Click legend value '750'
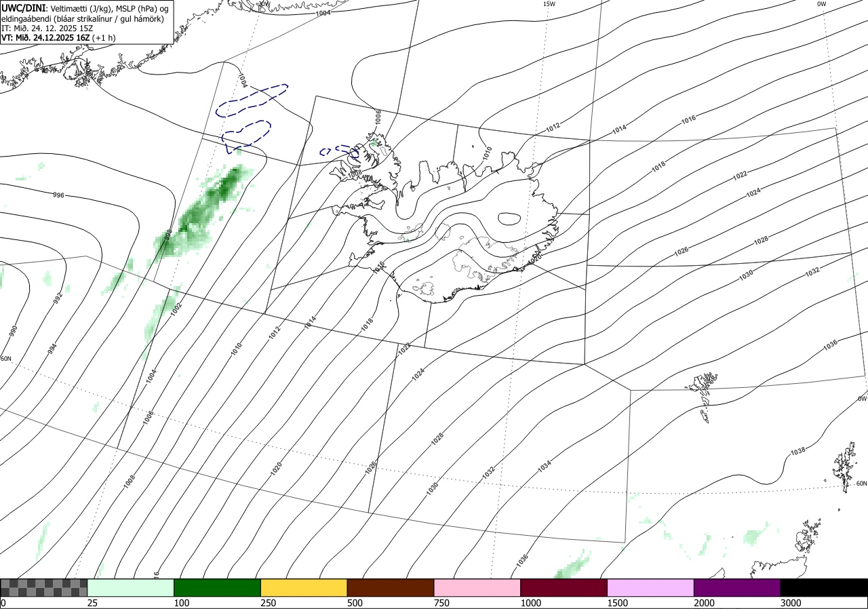 tap(441, 603)
